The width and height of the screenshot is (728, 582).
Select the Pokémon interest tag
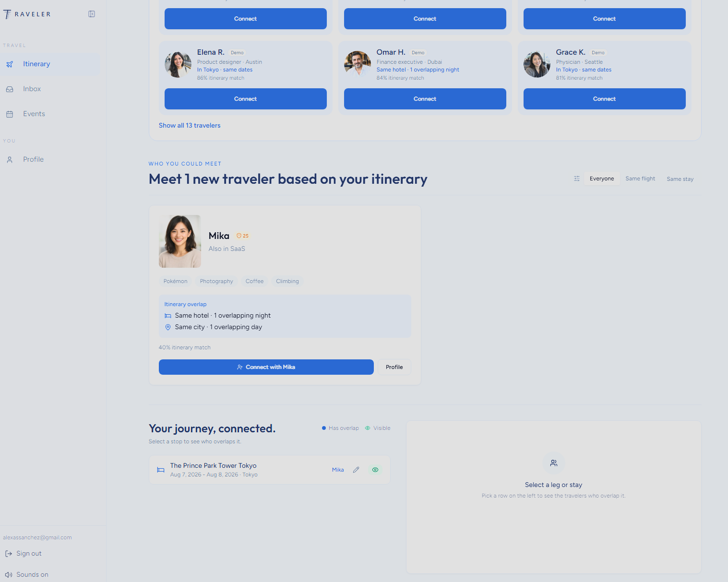click(x=176, y=281)
